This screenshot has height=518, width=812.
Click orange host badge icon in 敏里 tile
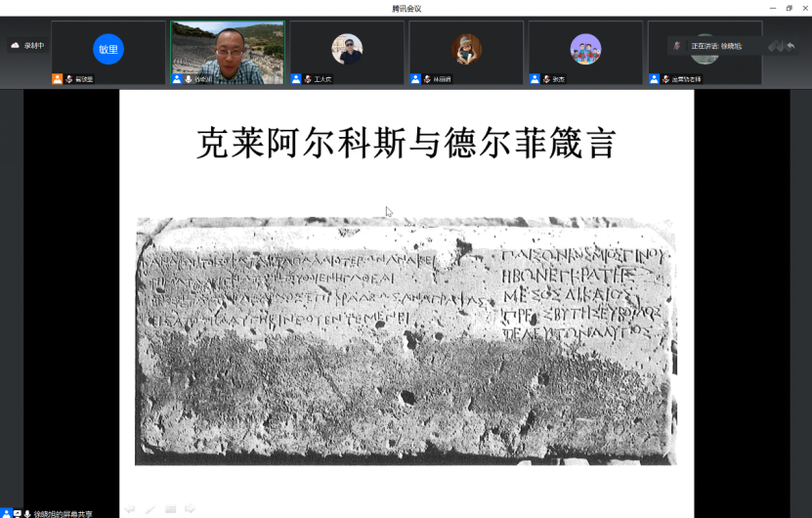(x=58, y=79)
